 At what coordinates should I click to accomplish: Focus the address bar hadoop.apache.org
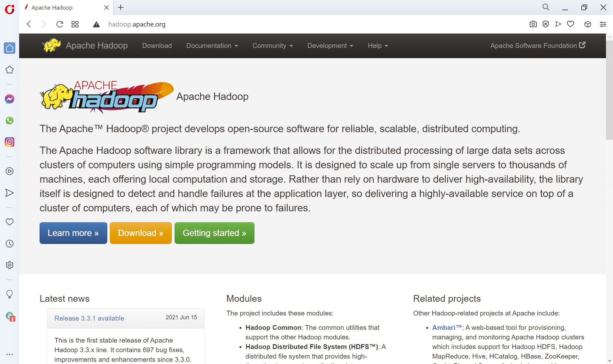tap(137, 24)
